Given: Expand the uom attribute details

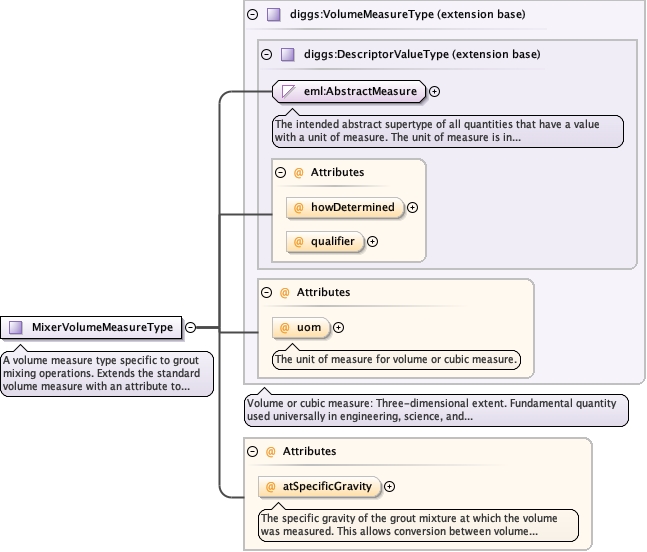Looking at the screenshot, I should click(338, 327).
